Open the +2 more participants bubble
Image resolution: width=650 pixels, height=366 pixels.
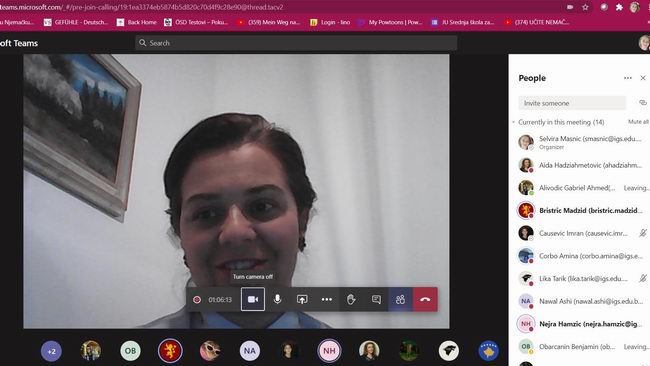click(51, 351)
